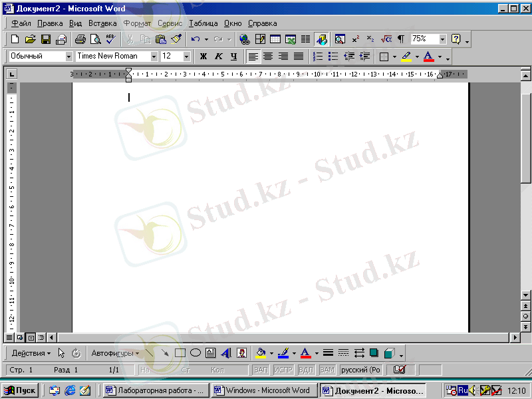Screen dimensions: 532x399
Task: Center align text
Action: point(268,57)
